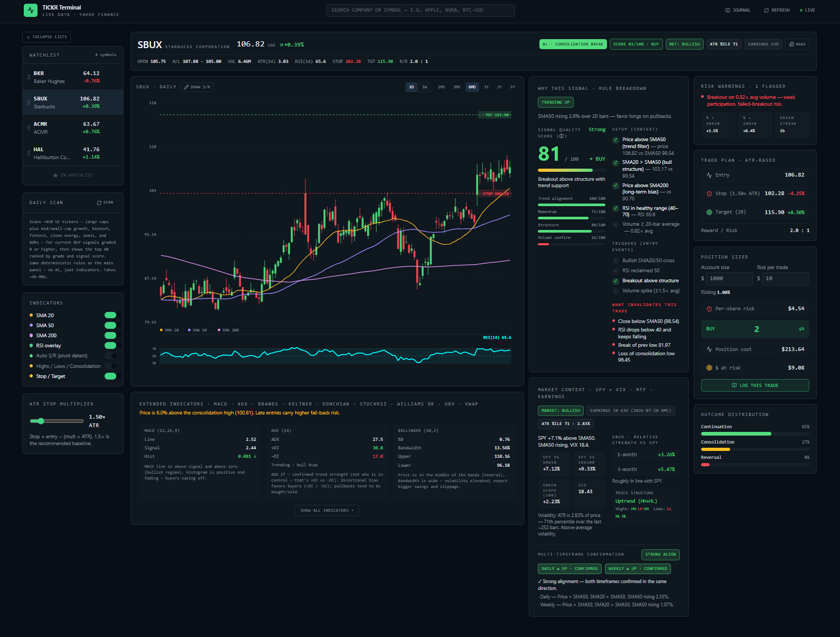This screenshot has height=637, width=840.
Task: Open the HAL Halliburton watchlist row
Action: (x=73, y=153)
